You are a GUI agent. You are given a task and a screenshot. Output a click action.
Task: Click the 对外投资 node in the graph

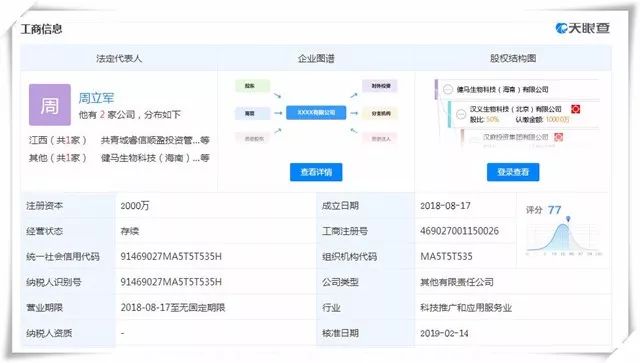(x=380, y=86)
